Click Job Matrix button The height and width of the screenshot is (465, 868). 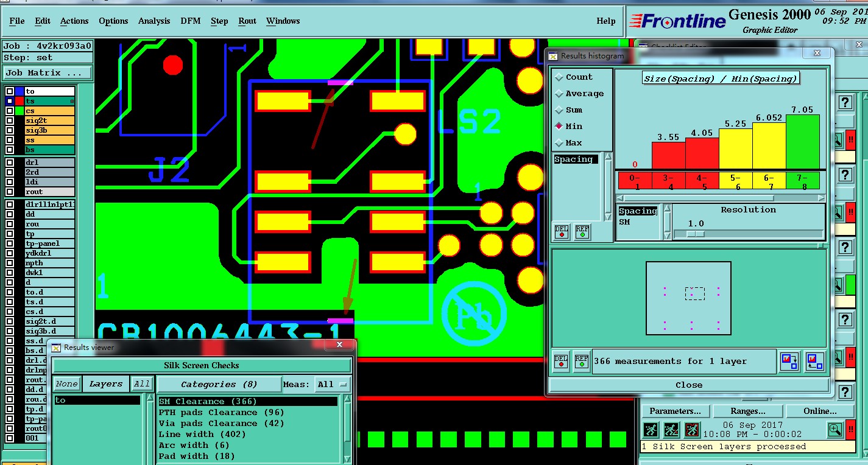pos(47,72)
